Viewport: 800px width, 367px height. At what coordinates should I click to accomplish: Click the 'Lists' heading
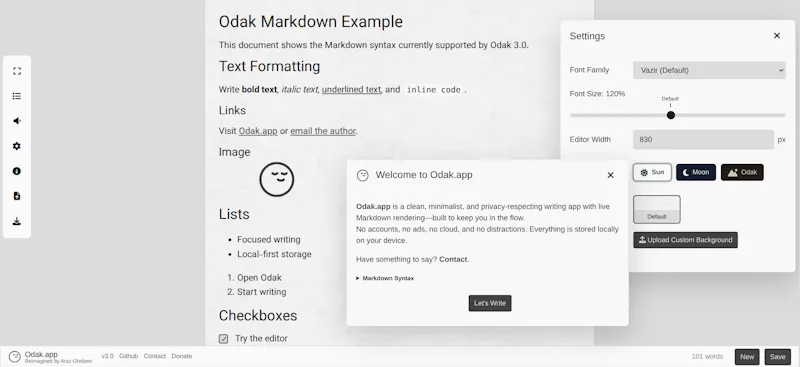(x=234, y=214)
